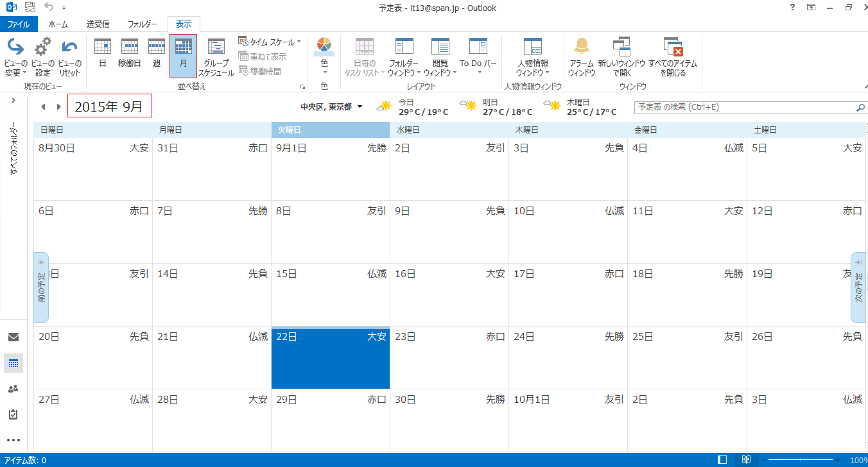The height and width of the screenshot is (467, 868).
Task: Jump to next appointment (次の予定)
Action: pyautogui.click(x=858, y=287)
